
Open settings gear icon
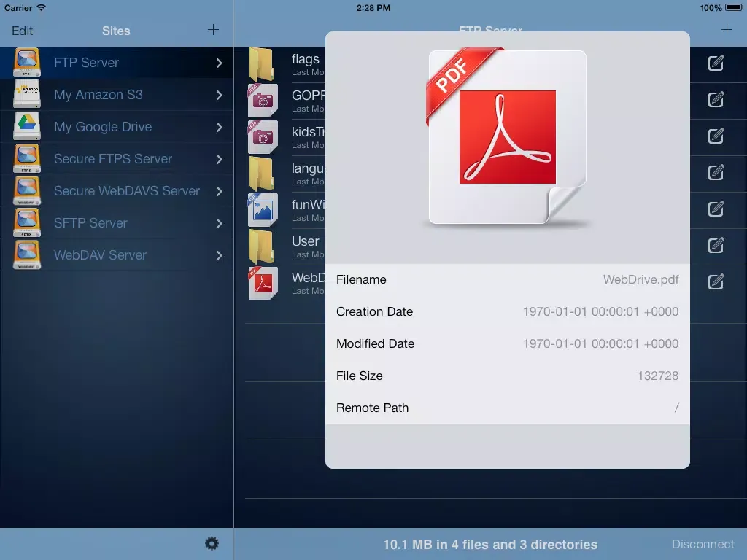coord(212,543)
